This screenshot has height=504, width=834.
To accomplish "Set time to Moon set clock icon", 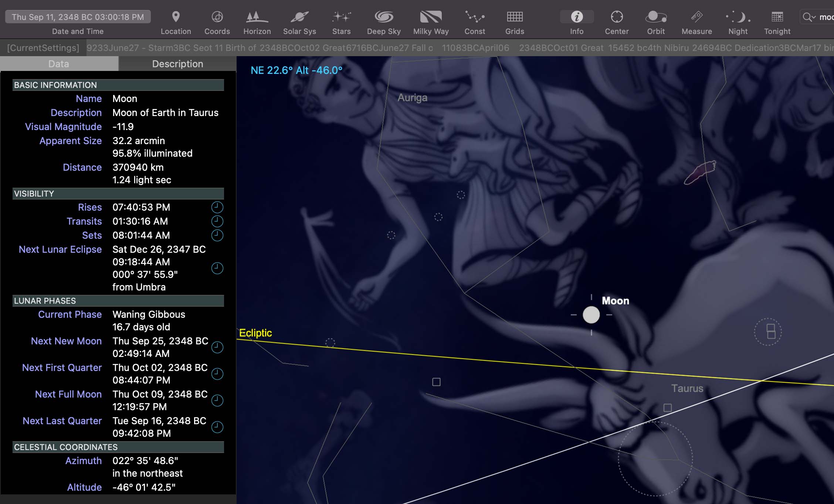I will click(217, 235).
